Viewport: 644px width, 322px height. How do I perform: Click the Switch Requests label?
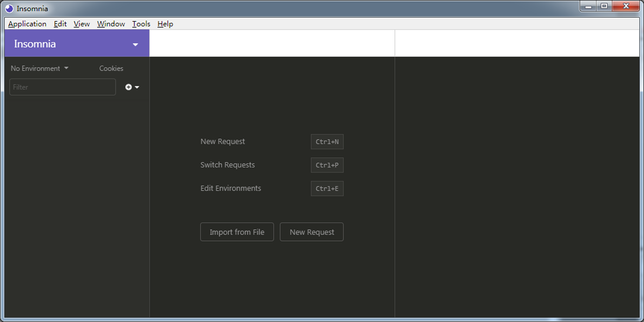click(x=228, y=165)
